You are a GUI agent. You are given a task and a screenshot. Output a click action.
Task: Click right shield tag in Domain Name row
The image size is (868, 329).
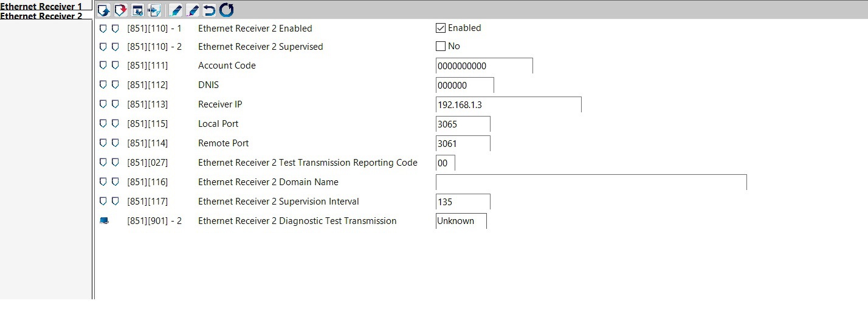pos(115,182)
